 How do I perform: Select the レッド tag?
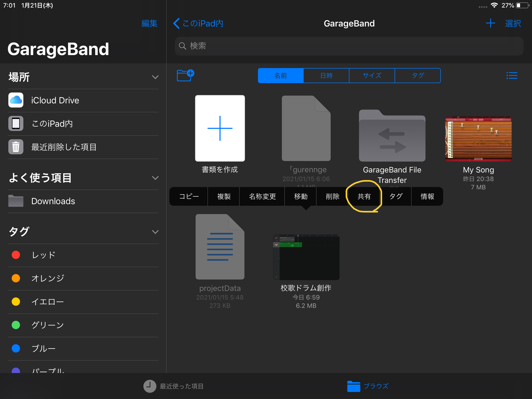83,255
